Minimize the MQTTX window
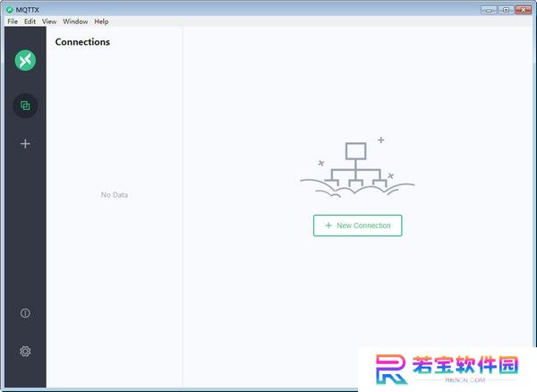 [489, 10]
